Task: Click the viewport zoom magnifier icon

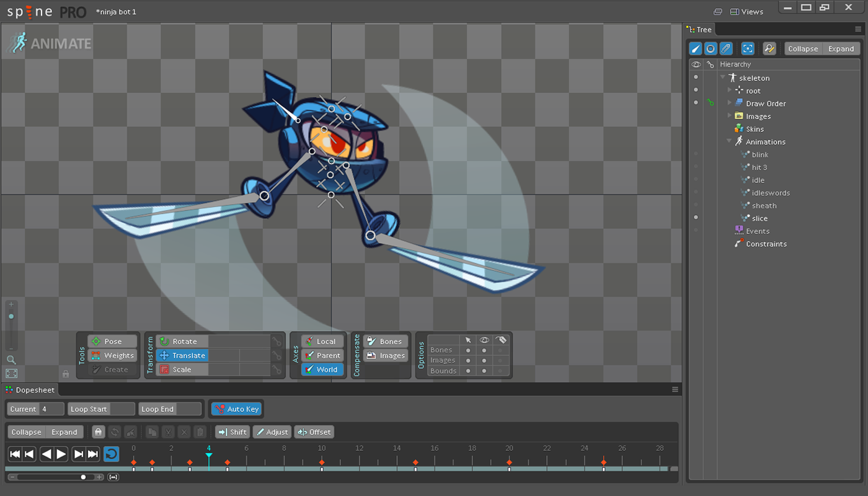Action: (x=11, y=360)
